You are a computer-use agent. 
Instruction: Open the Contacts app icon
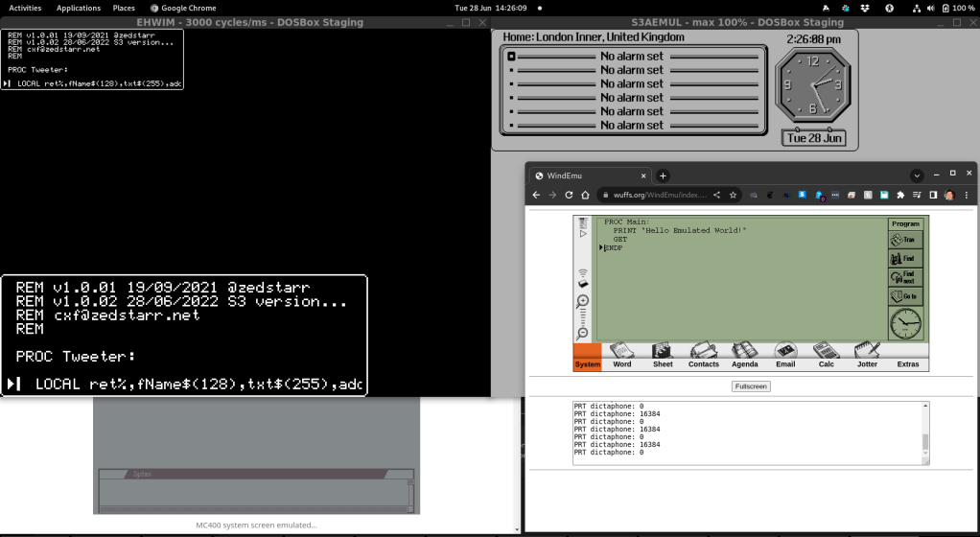[703, 356]
